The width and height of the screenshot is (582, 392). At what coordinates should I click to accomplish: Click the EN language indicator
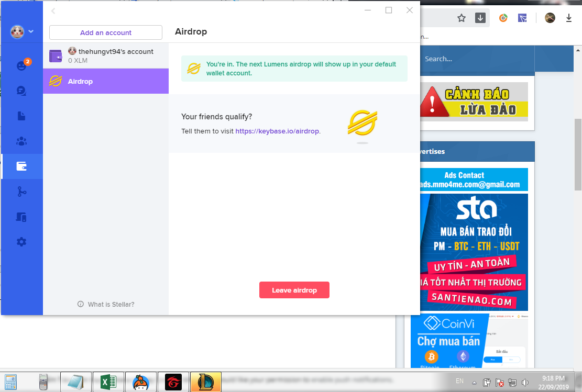tap(459, 381)
